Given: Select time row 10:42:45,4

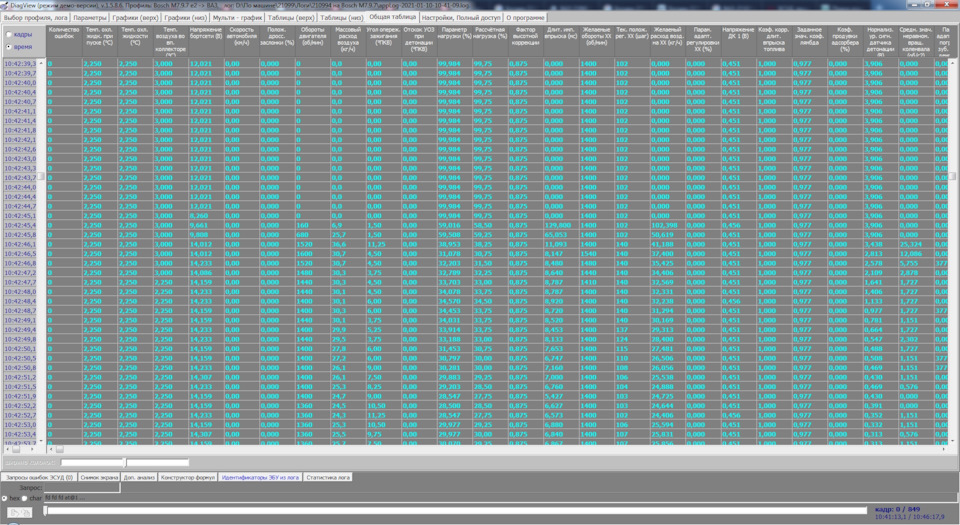Looking at the screenshot, I should pyautogui.click(x=20, y=225).
